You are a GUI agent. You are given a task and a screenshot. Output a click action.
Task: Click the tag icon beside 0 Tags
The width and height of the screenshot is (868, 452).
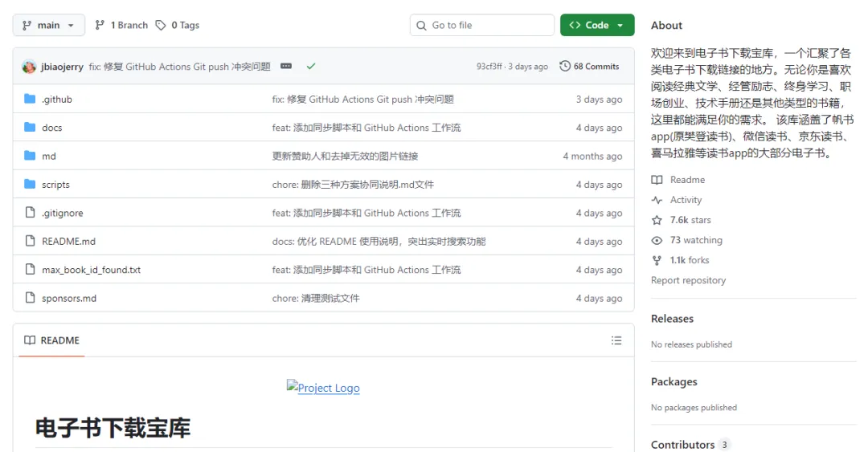[161, 25]
